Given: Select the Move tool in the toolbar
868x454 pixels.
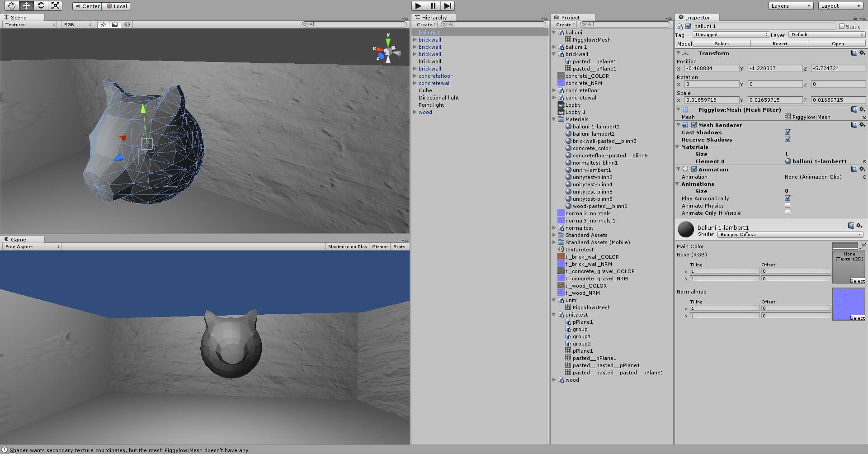Looking at the screenshot, I should 26,6.
